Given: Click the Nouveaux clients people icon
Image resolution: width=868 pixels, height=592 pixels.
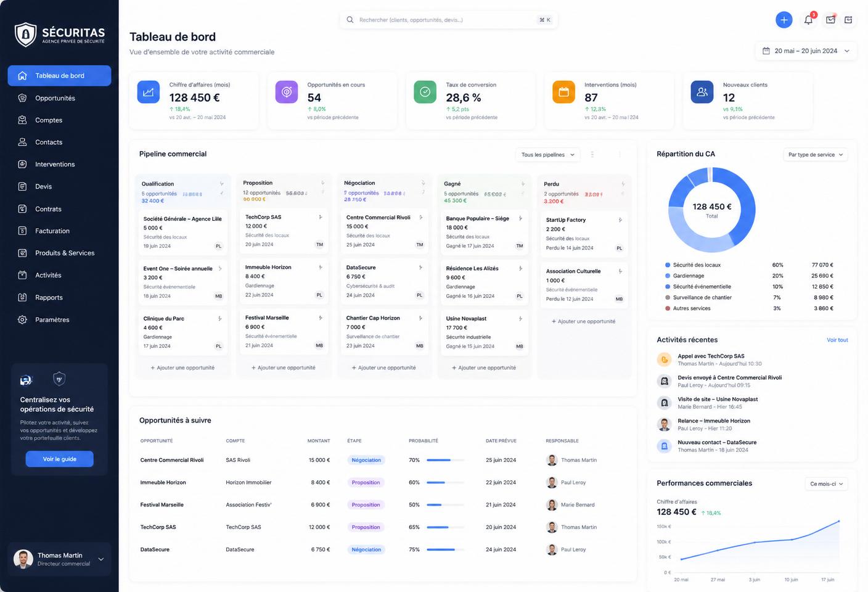Looking at the screenshot, I should 702,92.
